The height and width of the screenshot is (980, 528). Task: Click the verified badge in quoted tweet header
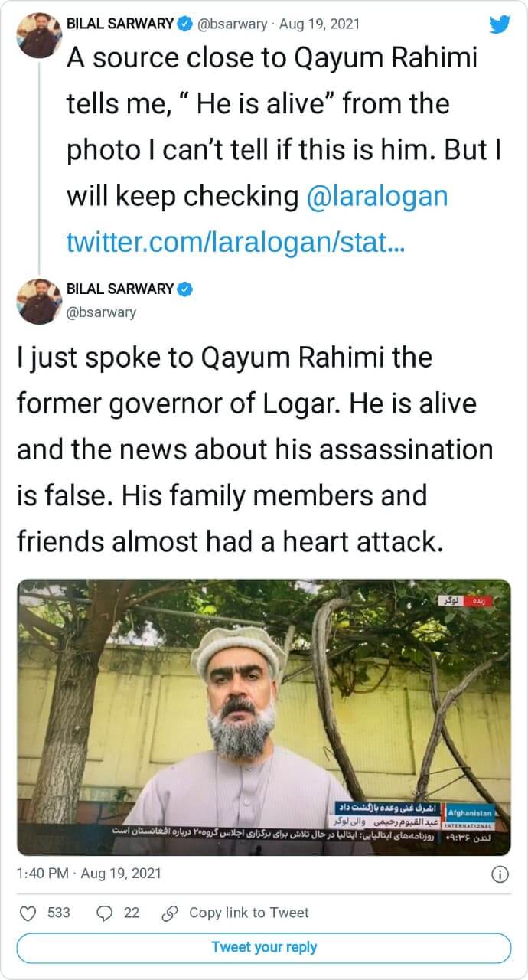[184, 24]
